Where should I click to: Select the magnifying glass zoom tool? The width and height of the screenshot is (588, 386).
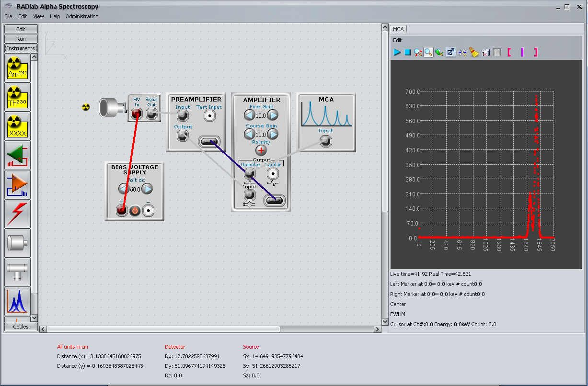point(428,52)
